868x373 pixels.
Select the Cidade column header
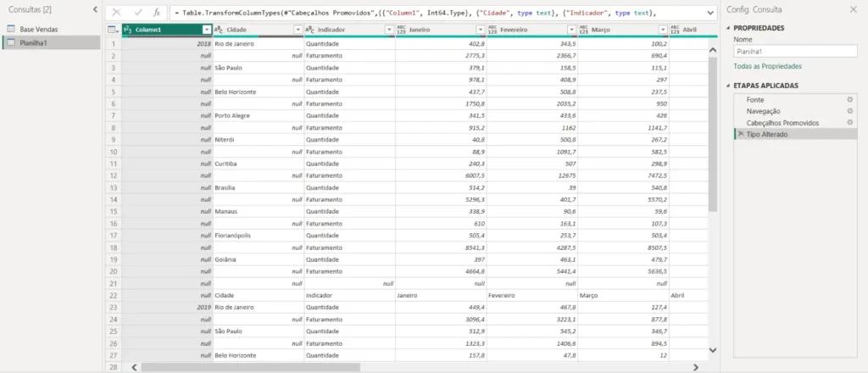pyautogui.click(x=259, y=30)
